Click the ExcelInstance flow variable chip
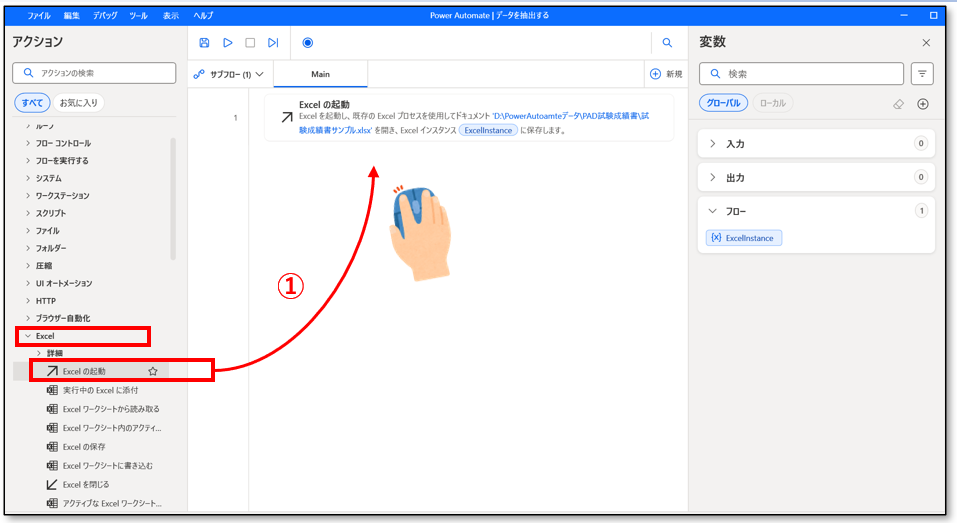 coord(744,238)
